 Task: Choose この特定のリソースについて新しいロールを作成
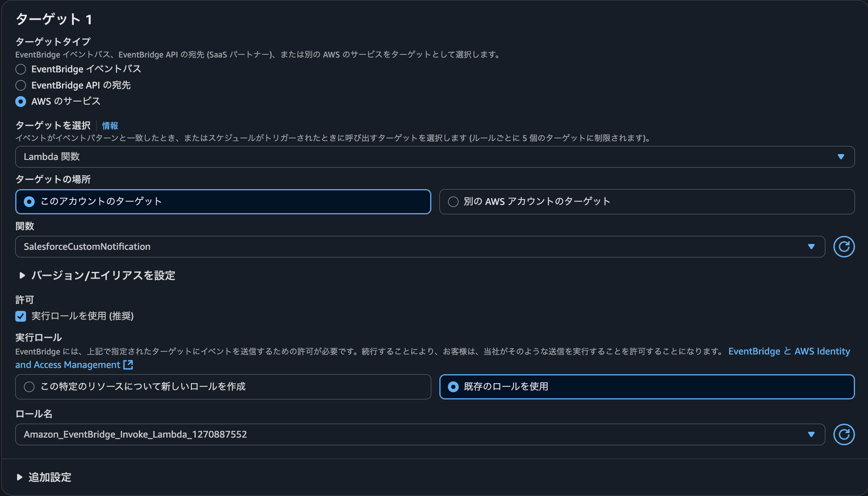(30, 387)
